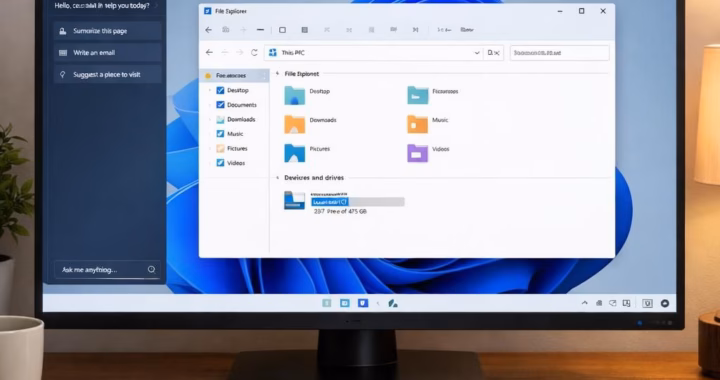Open the Downloads folder in the main pane
This screenshot has height=380, width=720.
tap(294, 124)
